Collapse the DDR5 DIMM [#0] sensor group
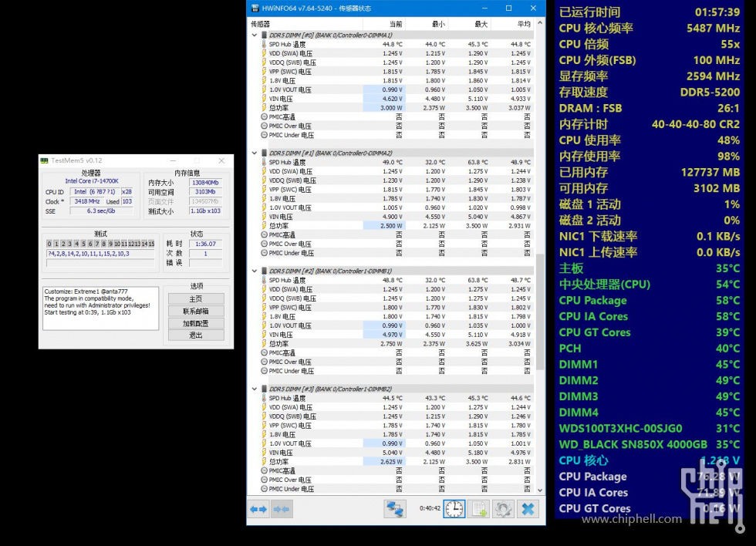Image resolution: width=756 pixels, height=546 pixels. click(255, 35)
